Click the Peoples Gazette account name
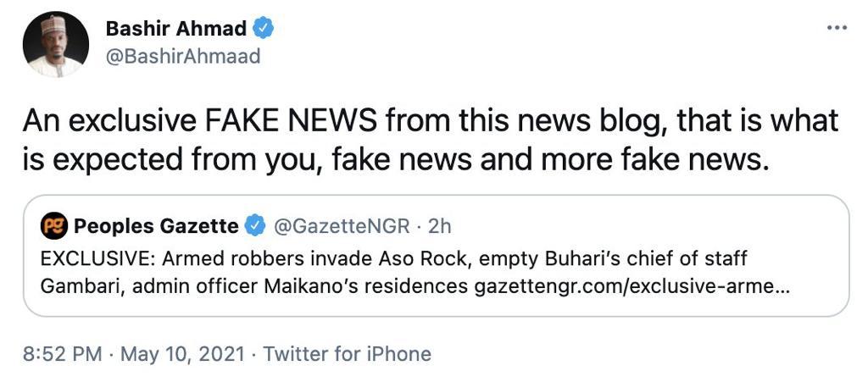Image resolution: width=868 pixels, height=382 pixels. [x=156, y=225]
